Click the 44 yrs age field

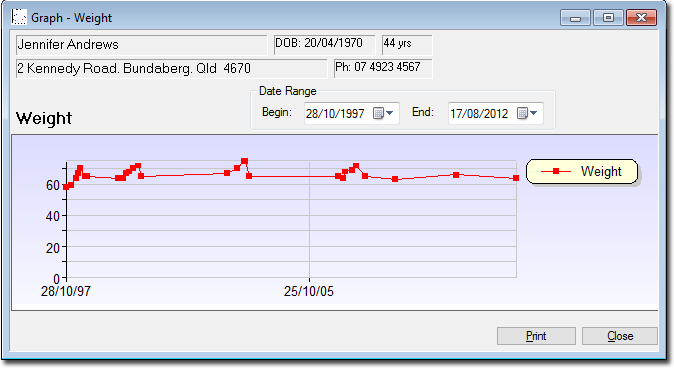click(407, 45)
